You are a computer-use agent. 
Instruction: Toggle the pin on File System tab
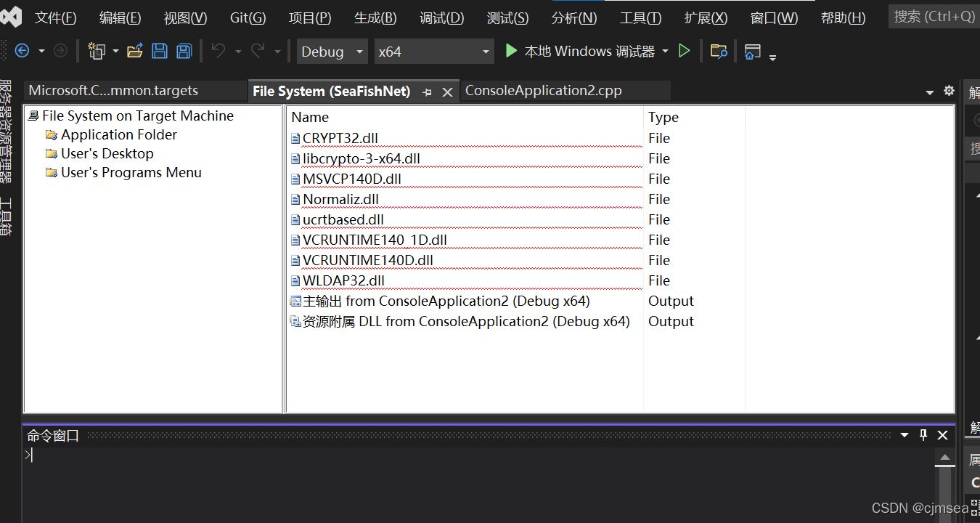427,92
